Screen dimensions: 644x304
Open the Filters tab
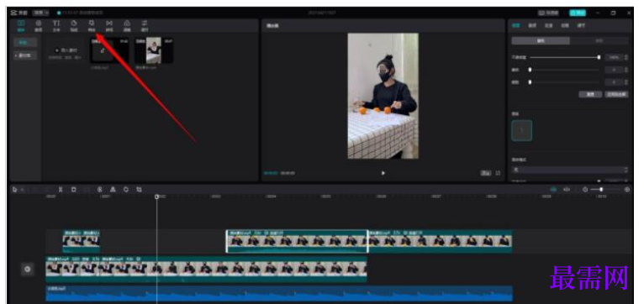[127, 26]
